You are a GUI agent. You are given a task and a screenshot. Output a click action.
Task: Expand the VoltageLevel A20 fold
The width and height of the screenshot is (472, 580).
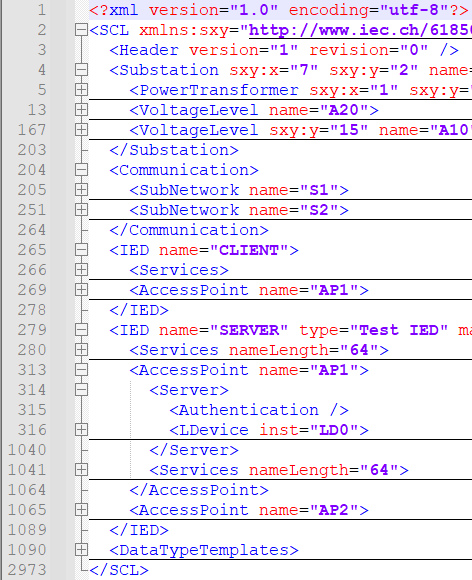point(81,110)
